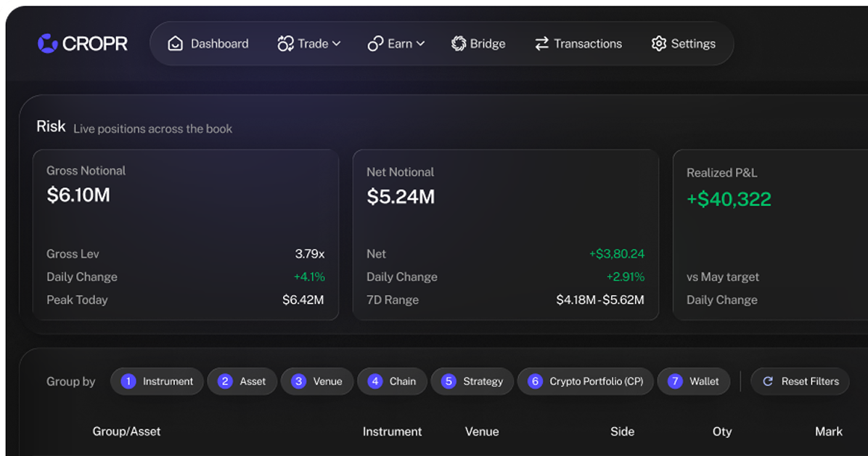Group positions by Chain
The image size is (868, 456).
[x=392, y=381]
